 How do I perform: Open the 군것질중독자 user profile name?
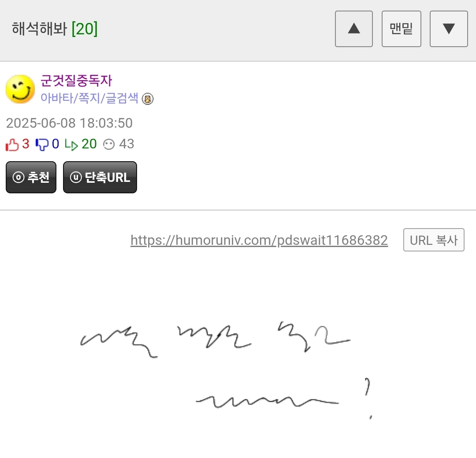coord(76,81)
